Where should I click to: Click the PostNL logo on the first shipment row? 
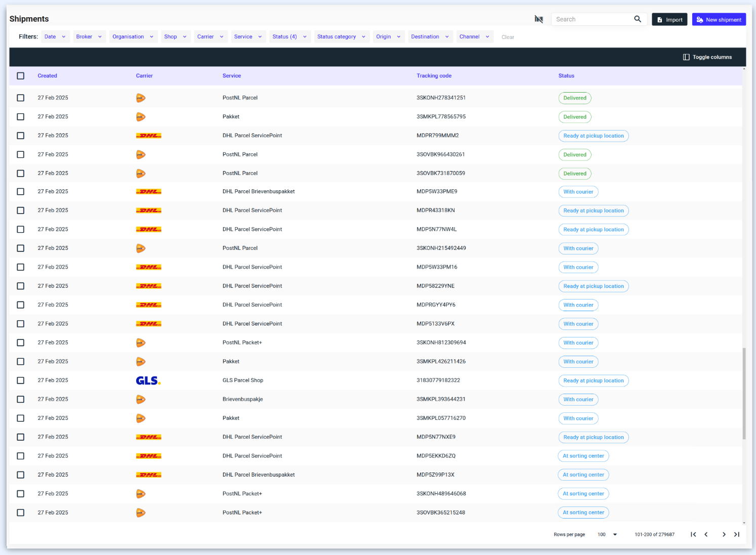[141, 98]
